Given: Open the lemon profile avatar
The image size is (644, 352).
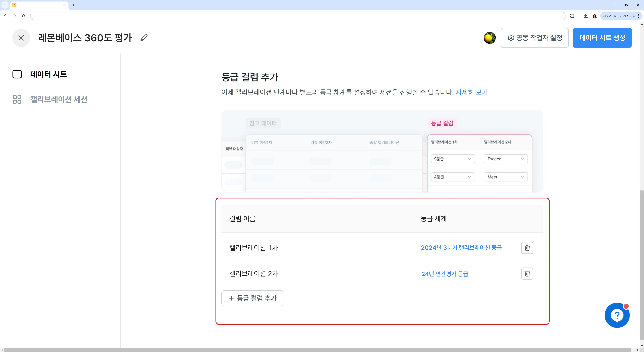Looking at the screenshot, I should coord(490,38).
